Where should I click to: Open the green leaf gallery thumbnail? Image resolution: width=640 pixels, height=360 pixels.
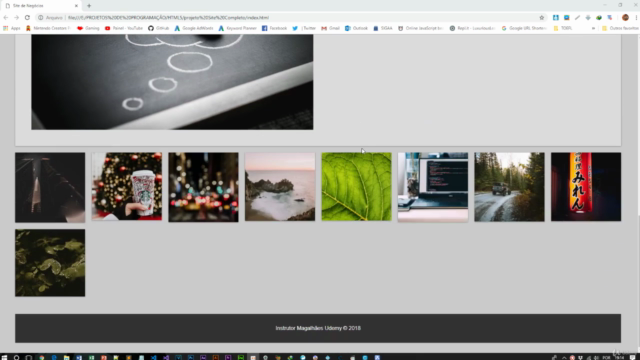[356, 187]
